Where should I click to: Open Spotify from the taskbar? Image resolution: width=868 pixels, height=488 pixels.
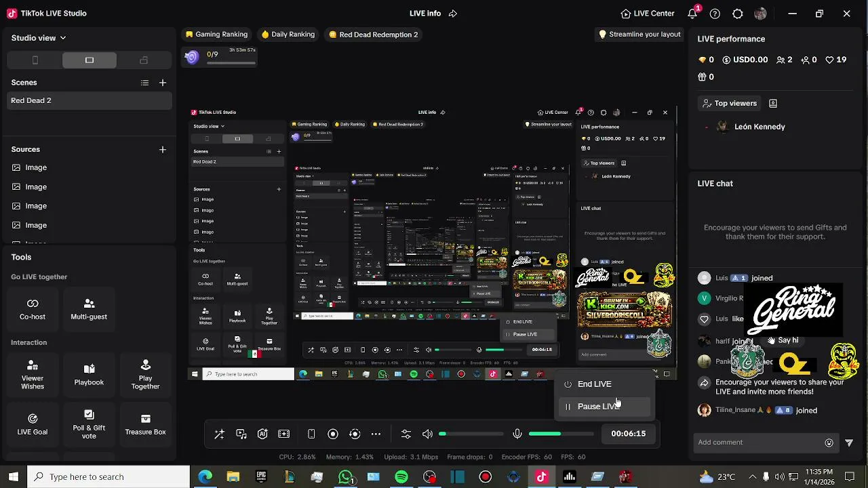point(401,477)
